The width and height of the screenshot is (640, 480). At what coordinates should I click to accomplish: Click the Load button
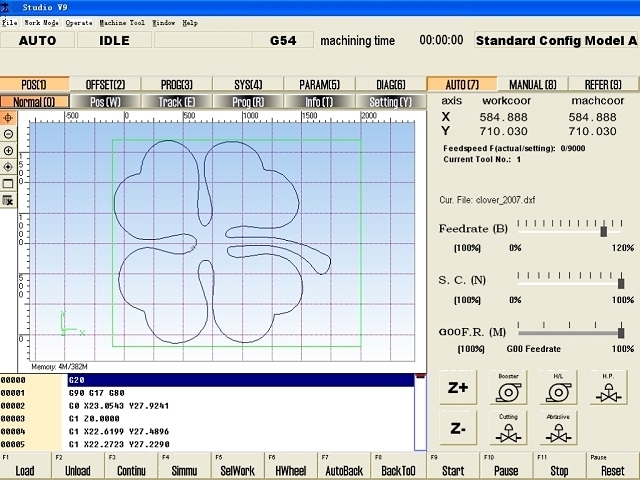tap(25, 470)
